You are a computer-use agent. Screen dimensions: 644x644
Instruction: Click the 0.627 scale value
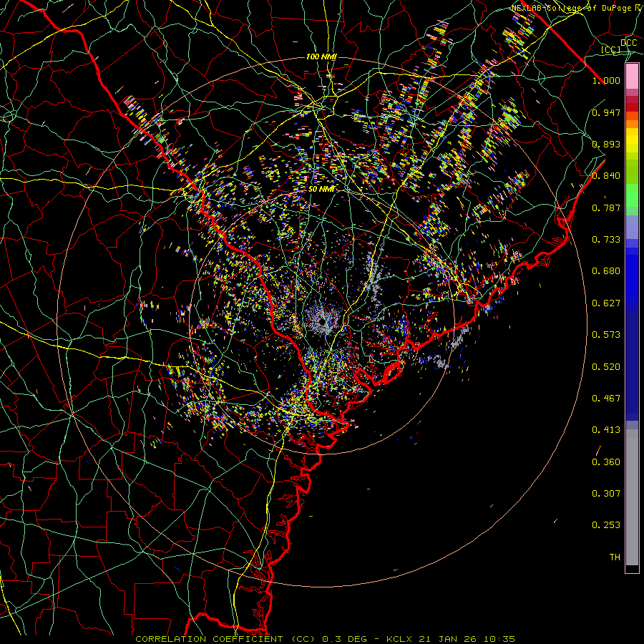tap(606, 303)
